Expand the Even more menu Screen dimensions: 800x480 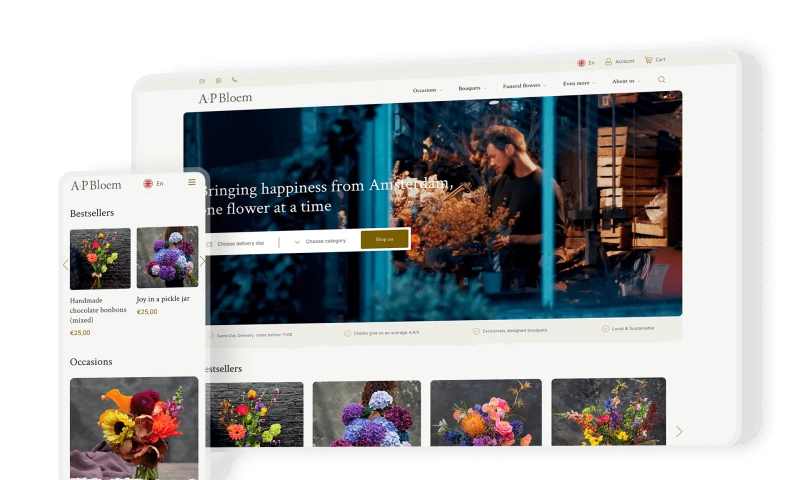[579, 83]
